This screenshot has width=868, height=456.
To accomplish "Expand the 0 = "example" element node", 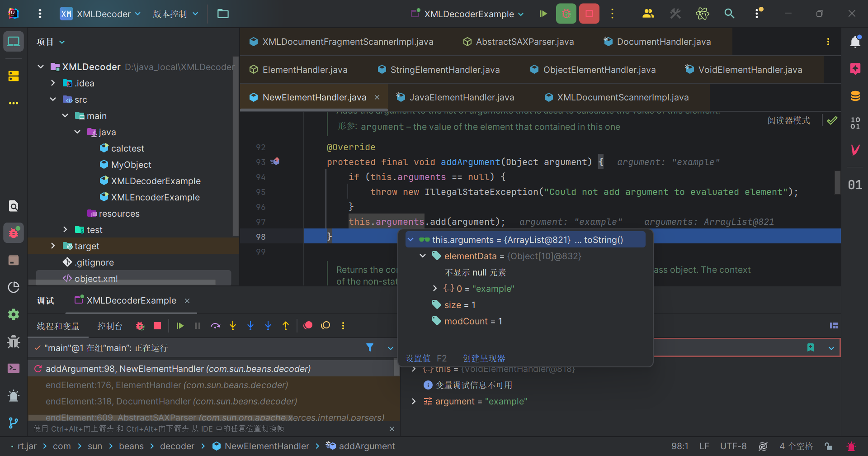I will pos(435,289).
